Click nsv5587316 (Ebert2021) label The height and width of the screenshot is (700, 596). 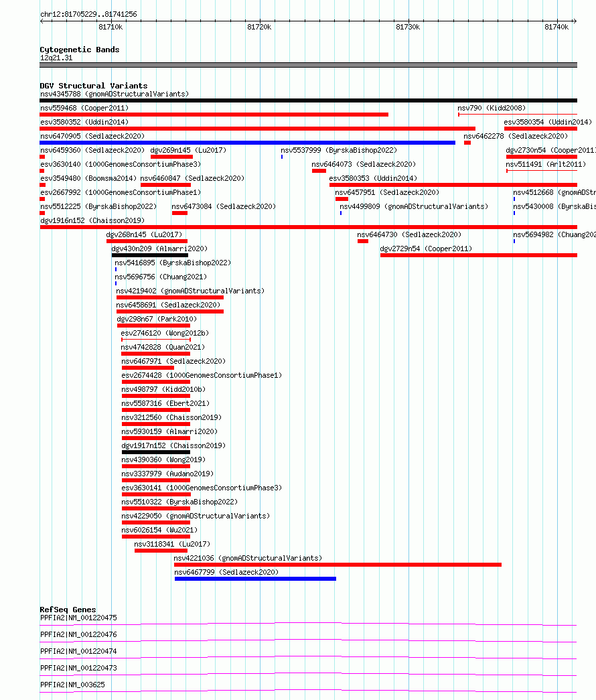(165, 403)
